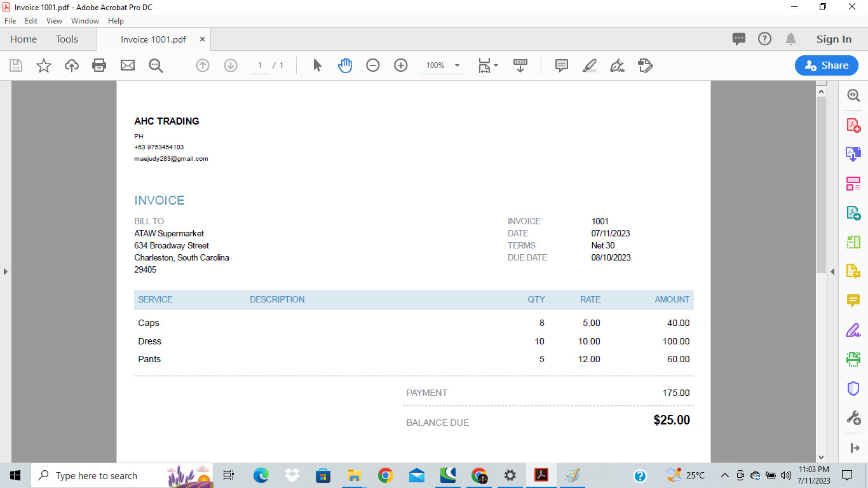868x488 pixels.
Task: Open the Protect shield tool in the right pane
Action: tap(853, 388)
